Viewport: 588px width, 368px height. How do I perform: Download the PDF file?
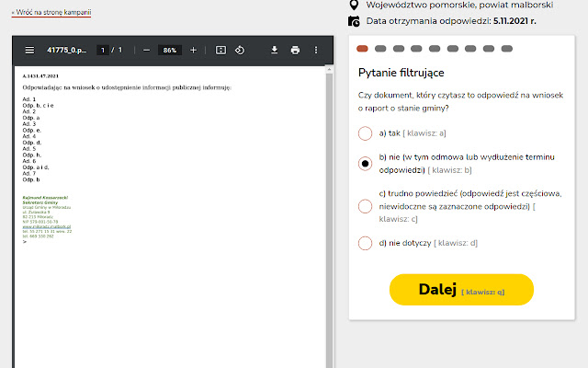point(275,50)
